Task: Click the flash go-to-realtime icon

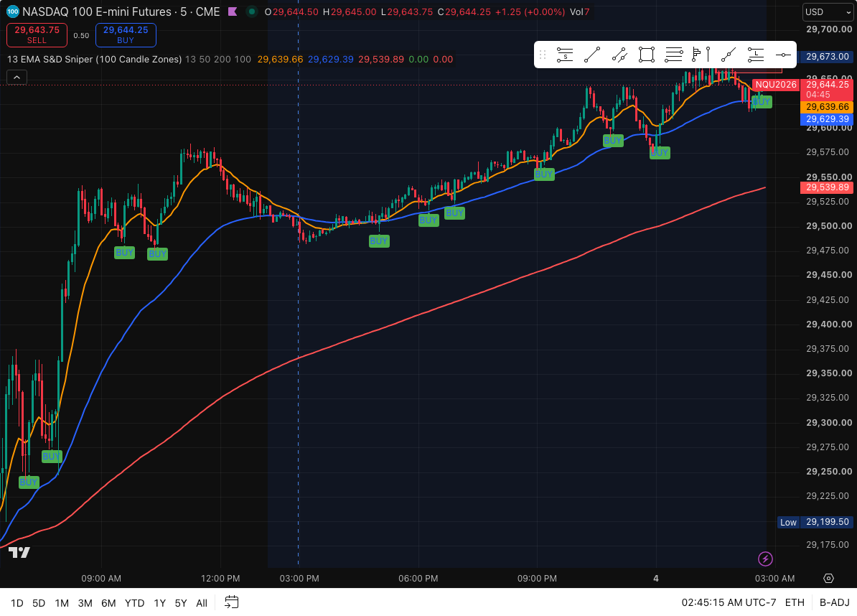Action: click(765, 559)
